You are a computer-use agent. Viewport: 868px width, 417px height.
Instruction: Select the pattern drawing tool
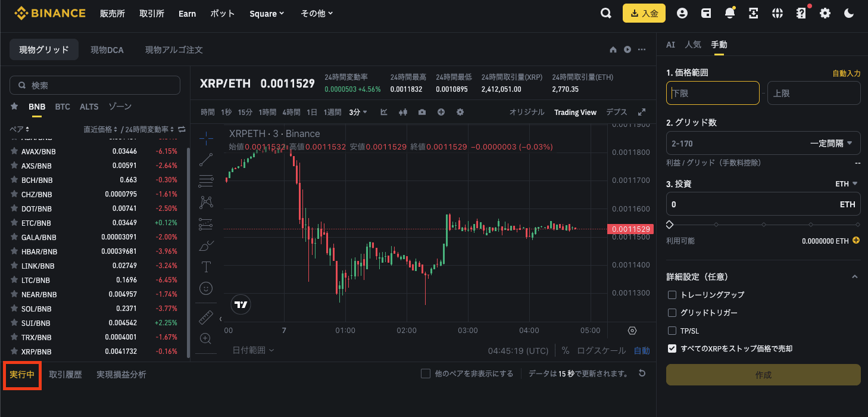[206, 203]
